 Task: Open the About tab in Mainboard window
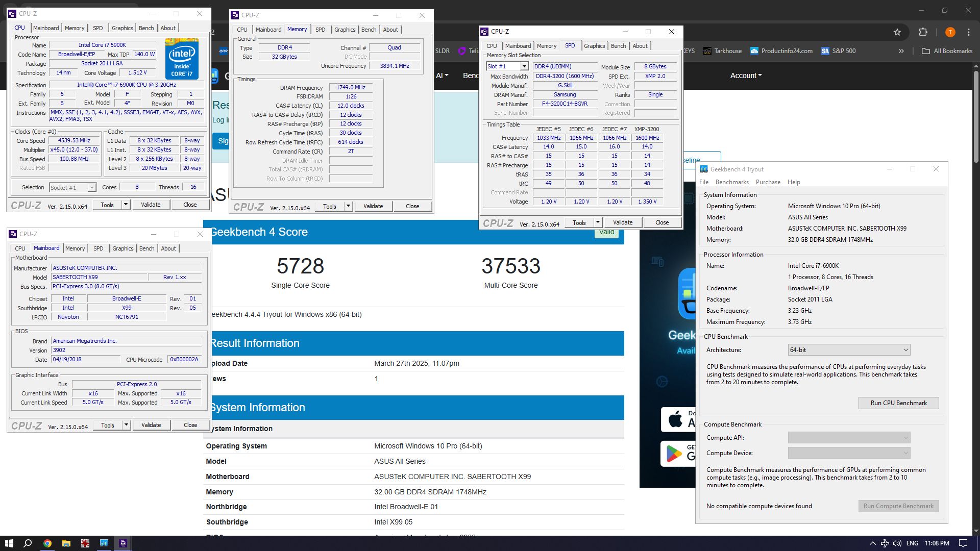pyautogui.click(x=168, y=248)
